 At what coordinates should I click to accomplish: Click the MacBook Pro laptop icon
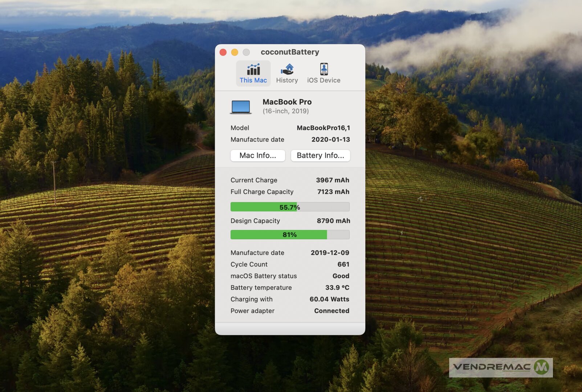coord(241,107)
